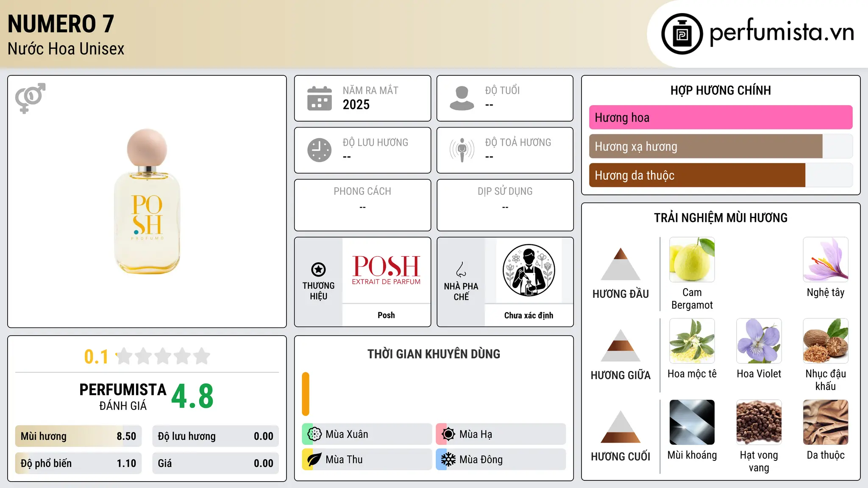Click the THƯƠNG HIỆU label
This screenshot has height=488, width=868.
pos(318,291)
